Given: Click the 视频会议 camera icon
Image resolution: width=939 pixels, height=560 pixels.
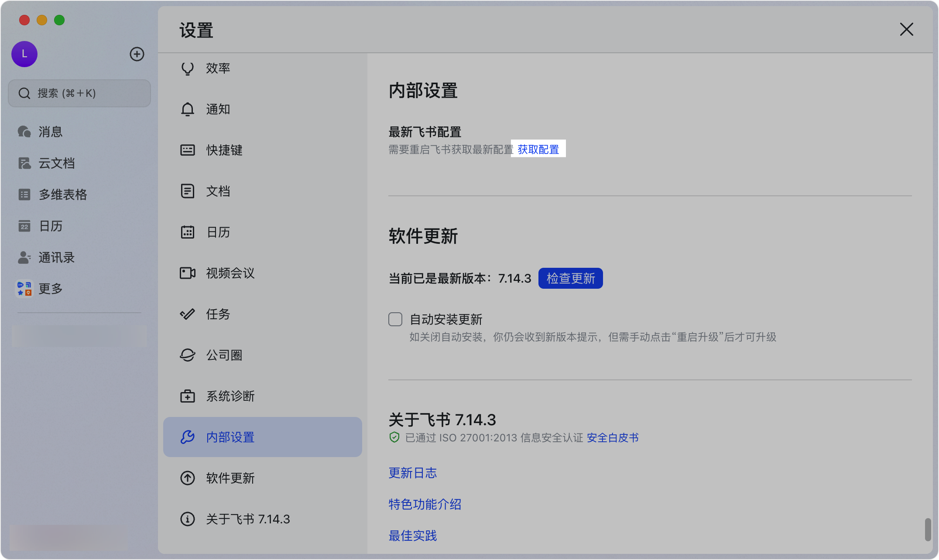Looking at the screenshot, I should point(188,273).
